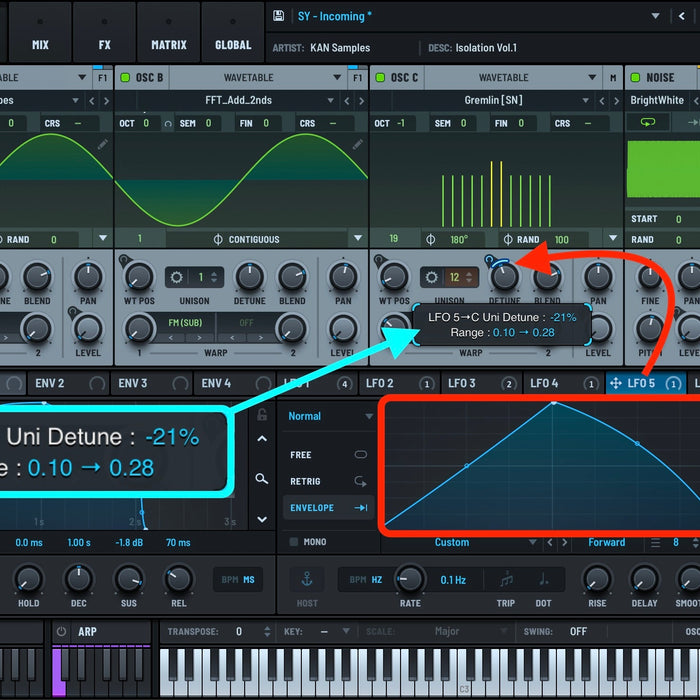Click the LFO grid lines icon beside 8
The image size is (700, 700).
tap(655, 542)
